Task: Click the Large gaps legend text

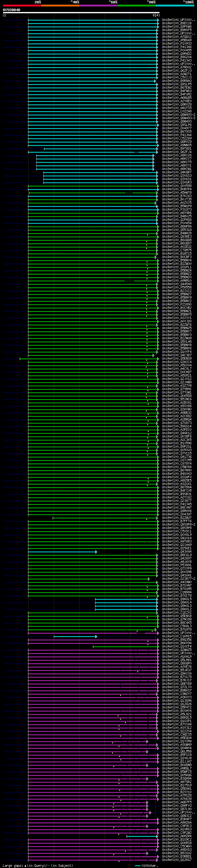Action: 38,866
